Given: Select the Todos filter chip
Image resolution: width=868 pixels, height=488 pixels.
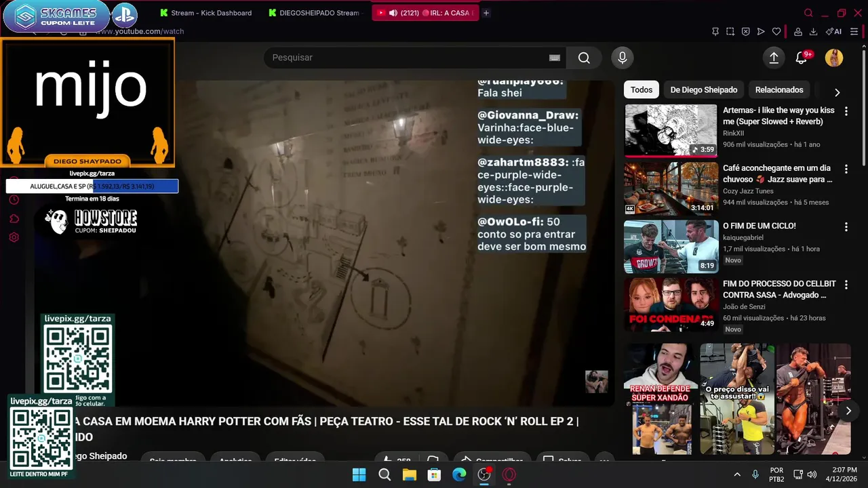Looking at the screenshot, I should coord(642,89).
